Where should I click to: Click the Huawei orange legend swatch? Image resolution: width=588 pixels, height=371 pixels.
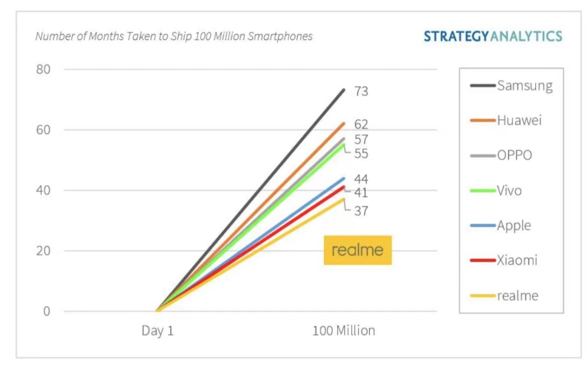click(x=482, y=121)
